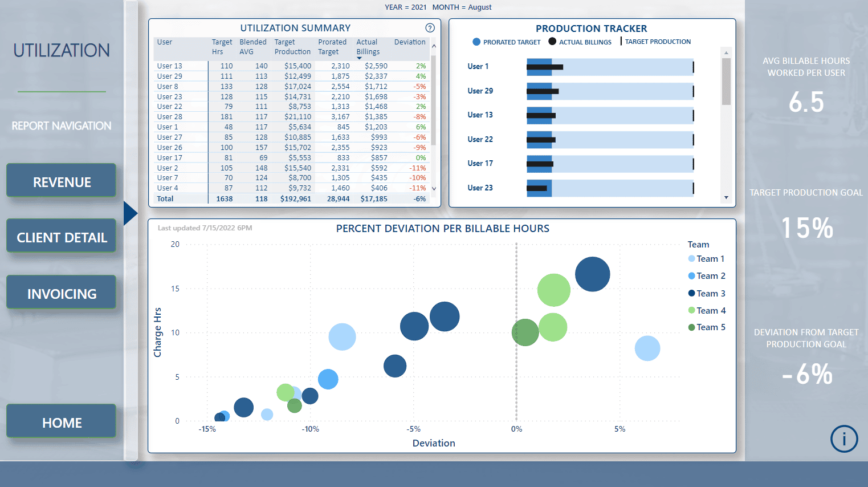This screenshot has height=487, width=868.
Task: Click the largest dark blue bubble
Action: click(x=592, y=274)
